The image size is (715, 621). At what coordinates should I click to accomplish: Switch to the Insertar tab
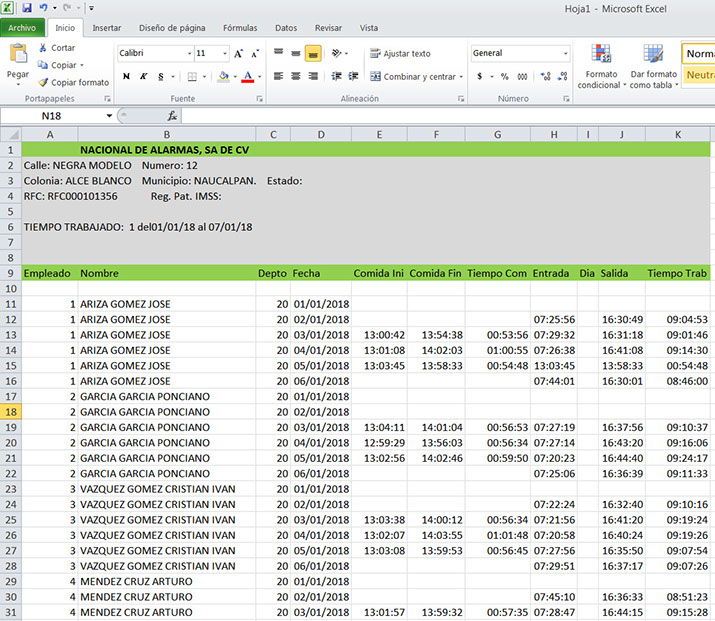[x=106, y=28]
